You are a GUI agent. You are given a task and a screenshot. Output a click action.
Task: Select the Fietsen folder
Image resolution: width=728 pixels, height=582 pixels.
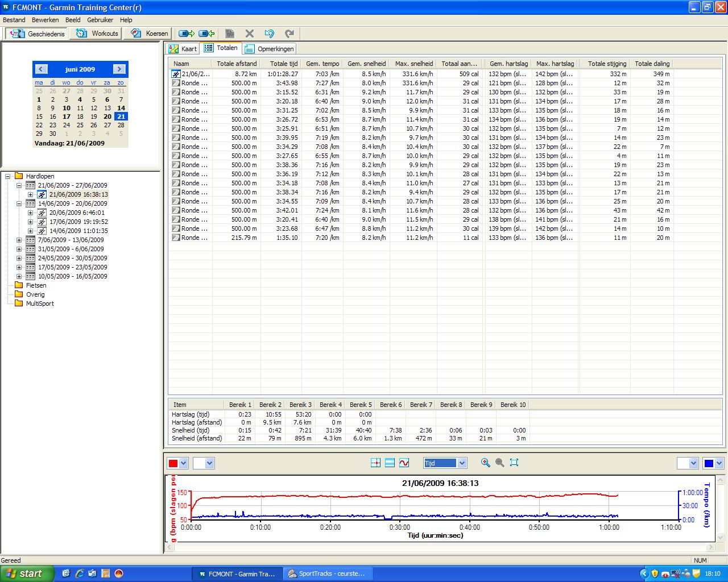36,285
